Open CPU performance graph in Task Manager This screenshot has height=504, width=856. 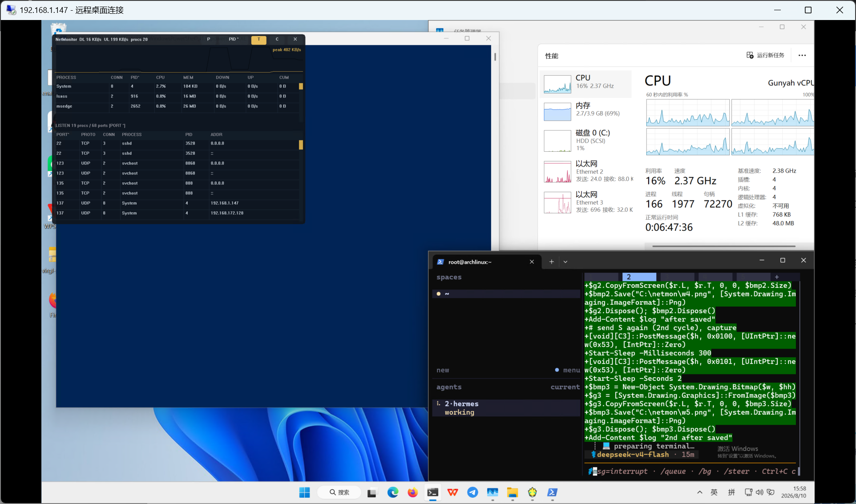586,84
